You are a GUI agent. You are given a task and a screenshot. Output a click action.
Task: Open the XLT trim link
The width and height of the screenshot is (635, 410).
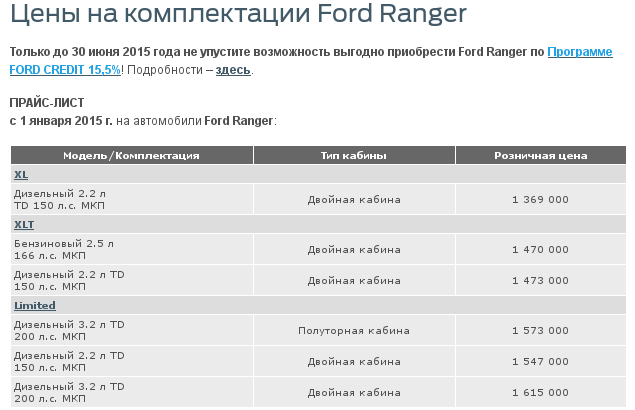click(24, 224)
